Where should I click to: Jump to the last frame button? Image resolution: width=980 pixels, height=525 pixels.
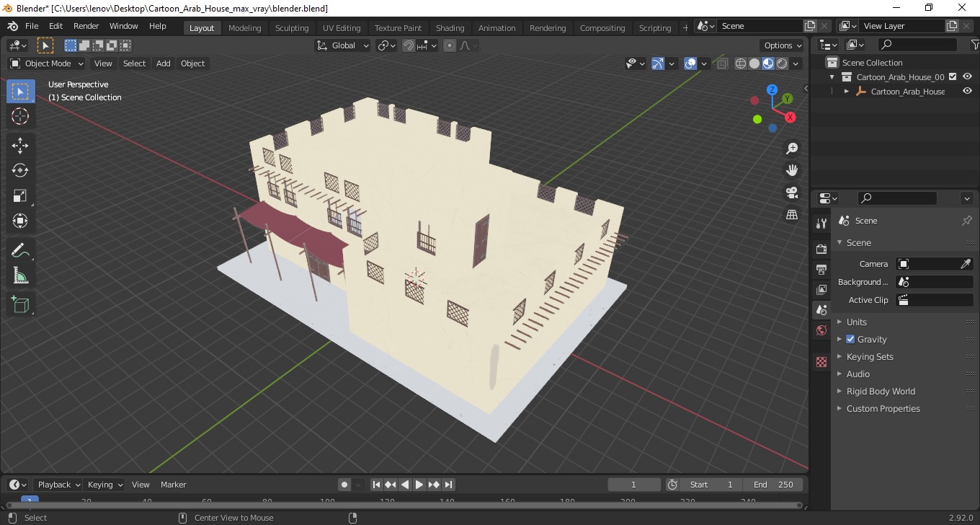tap(448, 485)
